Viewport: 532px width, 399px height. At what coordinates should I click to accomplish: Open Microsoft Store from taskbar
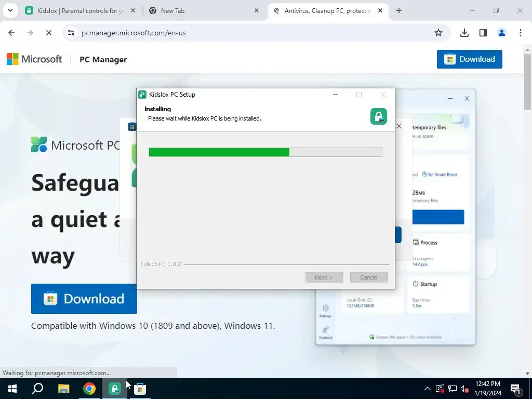click(x=140, y=389)
